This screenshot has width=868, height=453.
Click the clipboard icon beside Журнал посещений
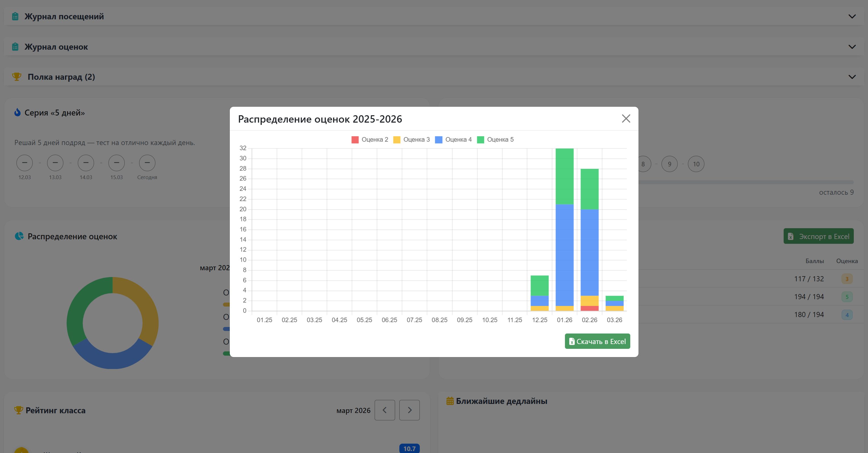tap(15, 16)
